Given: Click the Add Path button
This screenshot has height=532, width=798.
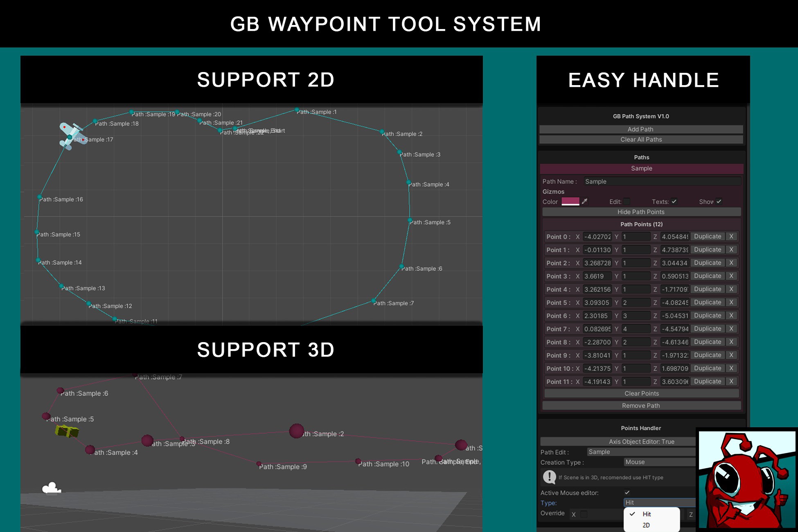Looking at the screenshot, I should coord(641,129).
